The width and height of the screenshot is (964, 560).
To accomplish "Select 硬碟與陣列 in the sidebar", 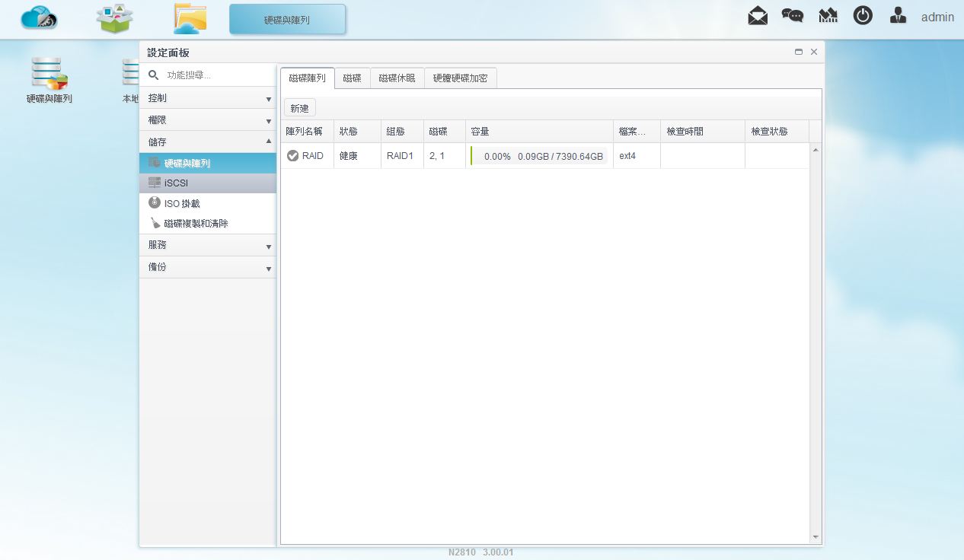I will pyautogui.click(x=207, y=163).
